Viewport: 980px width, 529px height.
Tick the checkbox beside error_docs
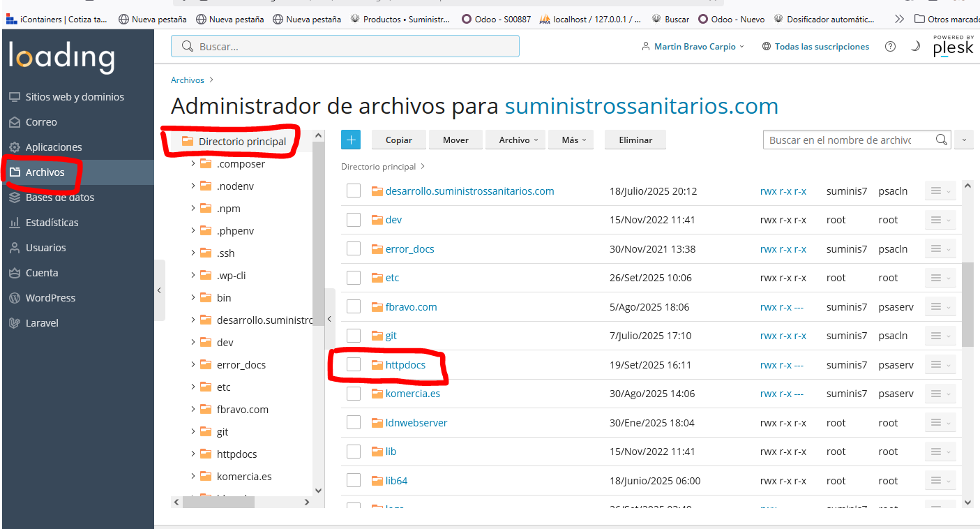pos(354,248)
